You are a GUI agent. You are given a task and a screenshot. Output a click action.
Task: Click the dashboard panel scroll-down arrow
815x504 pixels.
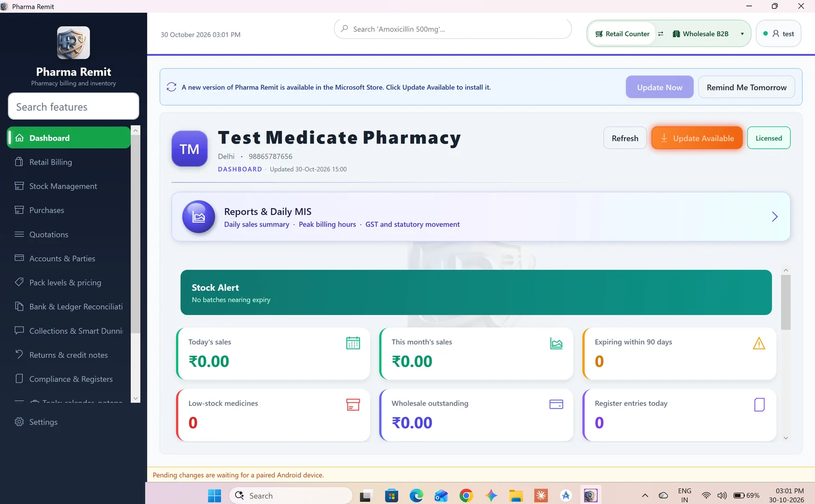coord(786,438)
